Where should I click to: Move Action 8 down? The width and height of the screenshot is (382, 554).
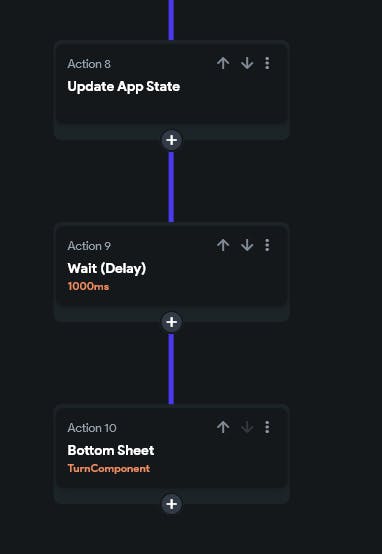click(x=247, y=63)
